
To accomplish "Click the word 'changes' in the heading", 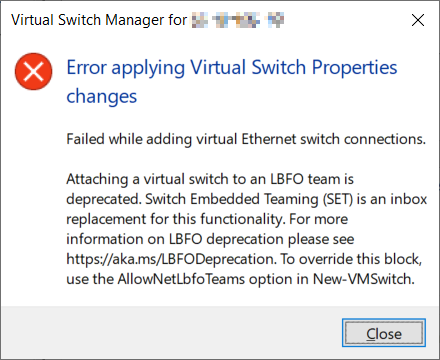I will click(102, 96).
